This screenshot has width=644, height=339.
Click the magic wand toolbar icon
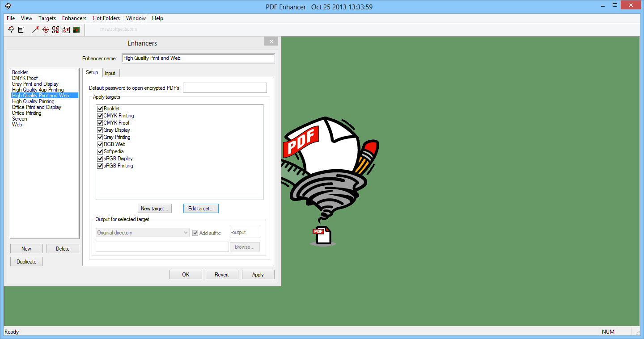pos(35,30)
